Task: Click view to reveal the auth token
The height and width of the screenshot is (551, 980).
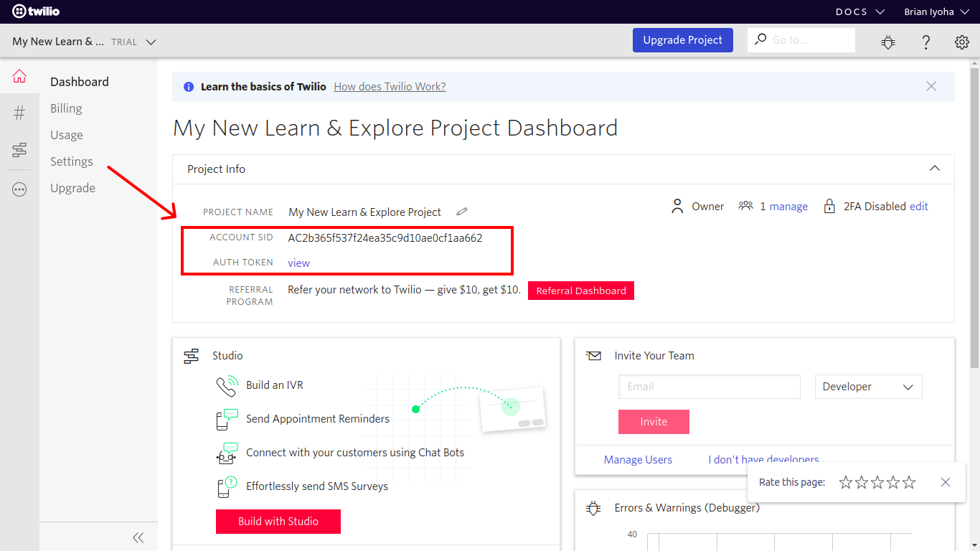Action: 299,263
